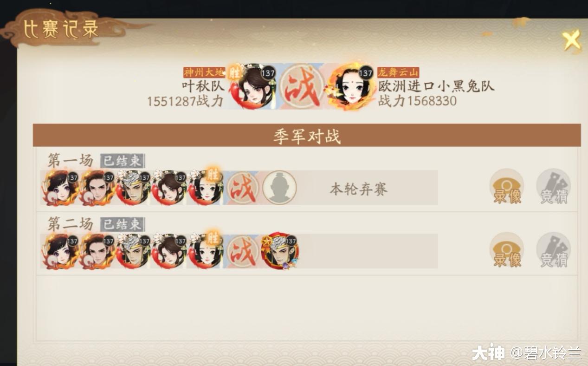Click the 已结束 status tag of 第一场

click(x=123, y=161)
